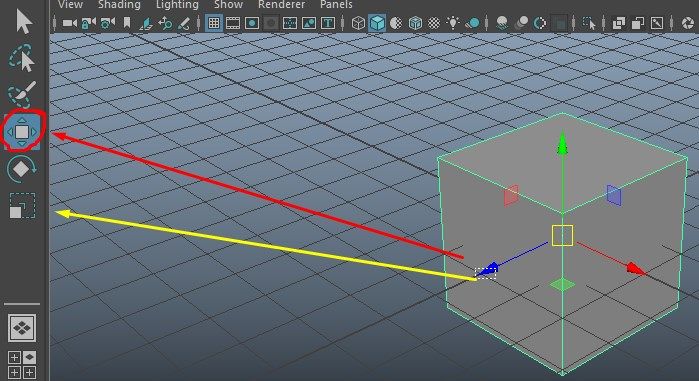699x381 pixels.
Task: Toggle Textured checker-sphere display
Action: [434, 23]
